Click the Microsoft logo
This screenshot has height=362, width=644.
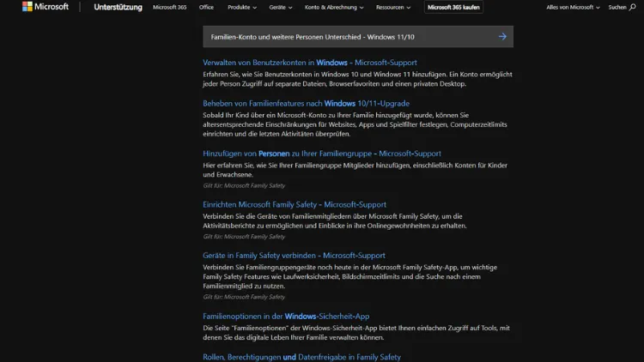point(46,7)
